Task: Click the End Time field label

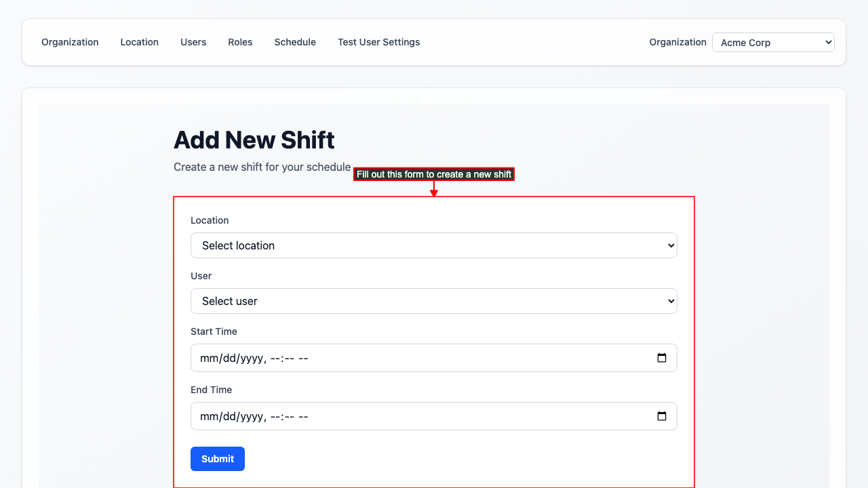Action: tap(211, 390)
